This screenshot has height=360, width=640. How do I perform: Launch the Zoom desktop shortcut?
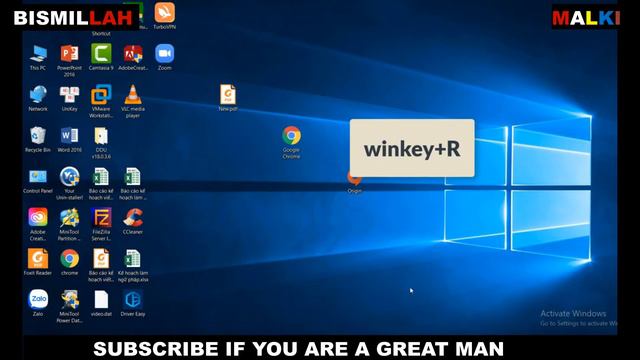(164, 54)
